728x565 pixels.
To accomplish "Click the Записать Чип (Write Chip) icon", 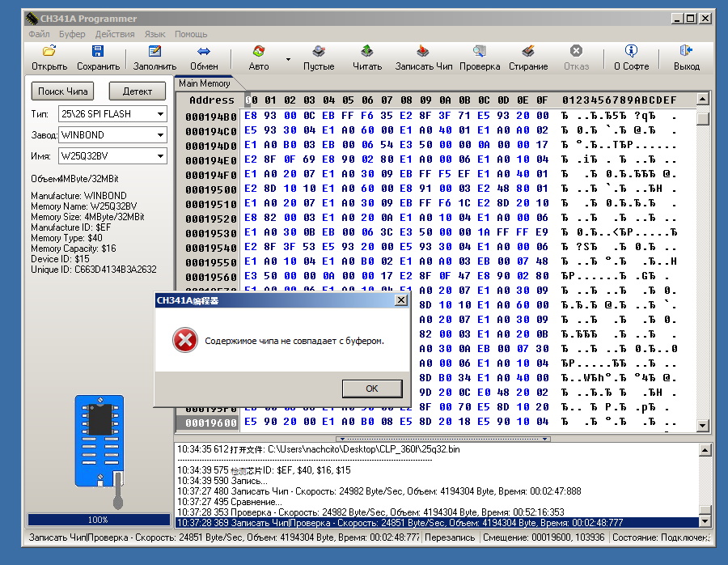I will (423, 52).
